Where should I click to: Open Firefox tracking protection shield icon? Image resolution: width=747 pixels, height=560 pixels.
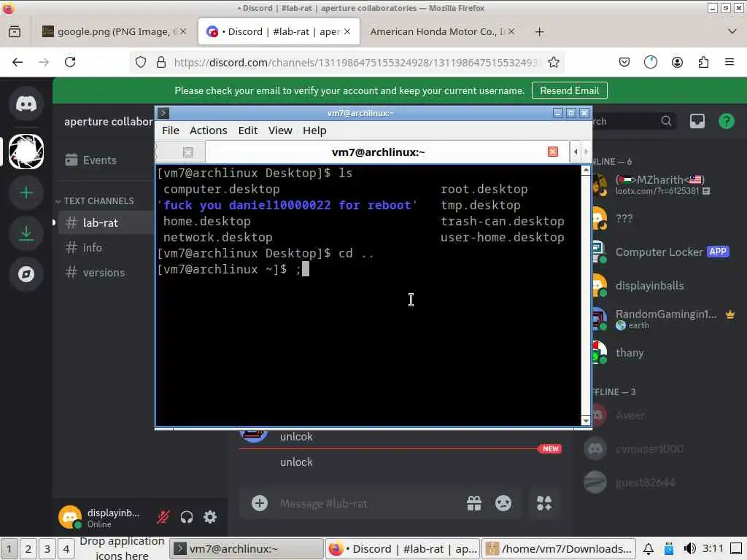click(141, 63)
